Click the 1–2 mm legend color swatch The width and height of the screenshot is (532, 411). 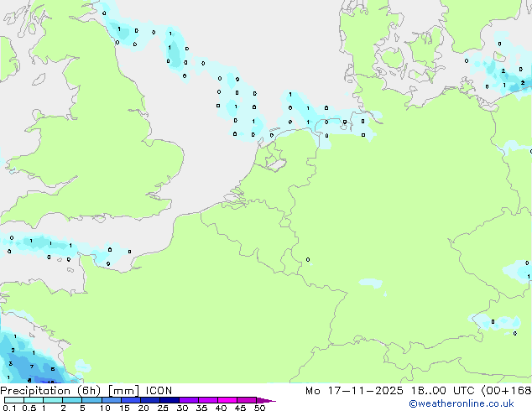53,400
